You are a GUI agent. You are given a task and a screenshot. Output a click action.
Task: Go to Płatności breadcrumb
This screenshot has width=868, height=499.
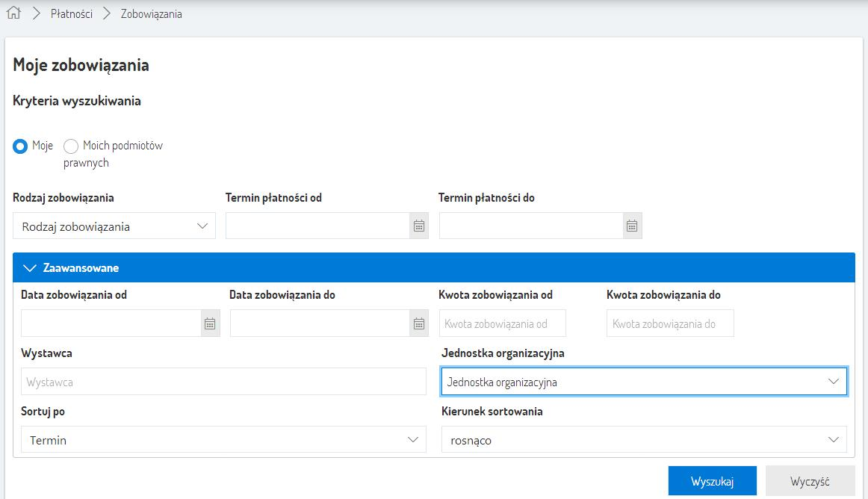point(72,13)
